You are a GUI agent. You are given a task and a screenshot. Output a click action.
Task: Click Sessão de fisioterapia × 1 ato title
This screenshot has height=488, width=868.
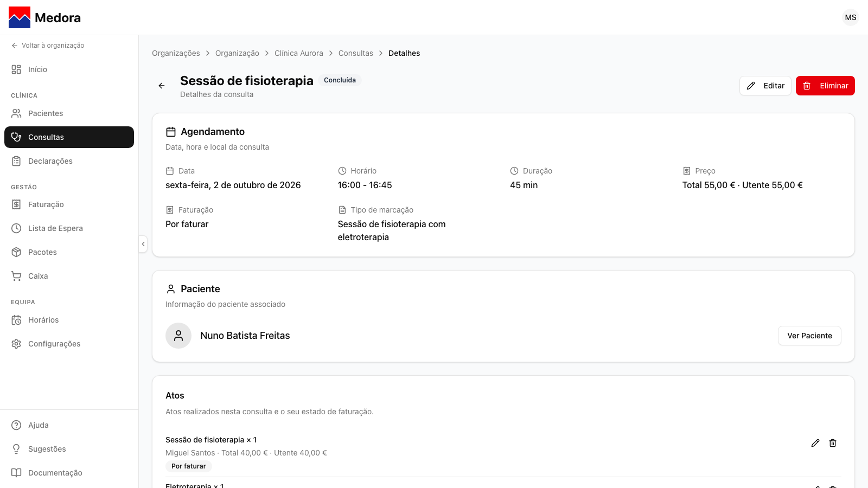coord(211,440)
